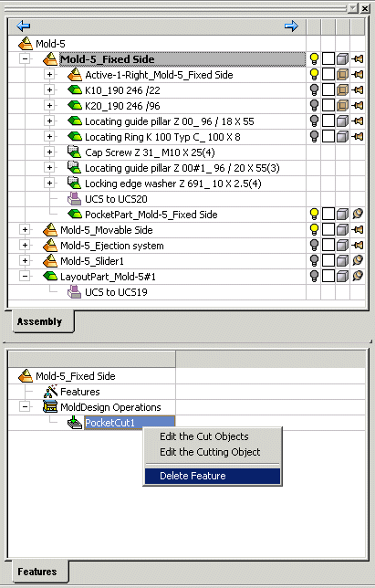Collapse the Mold-5_Fixed Side node

click(25, 58)
